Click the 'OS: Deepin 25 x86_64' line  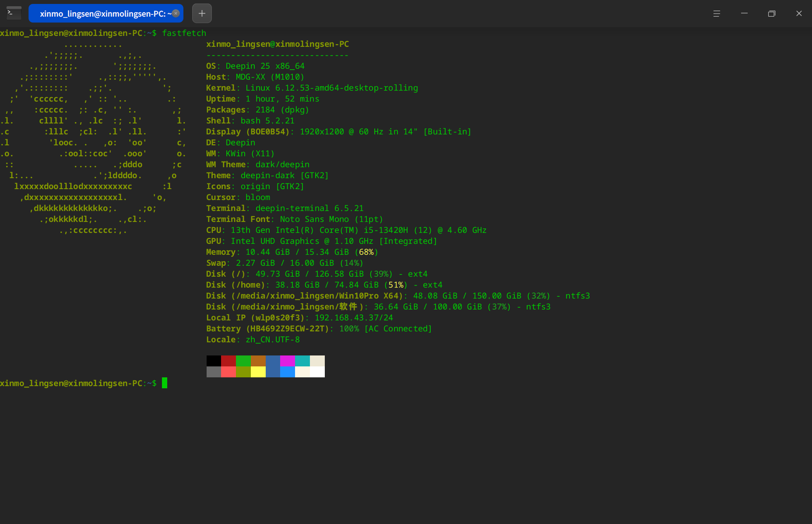pyautogui.click(x=255, y=66)
